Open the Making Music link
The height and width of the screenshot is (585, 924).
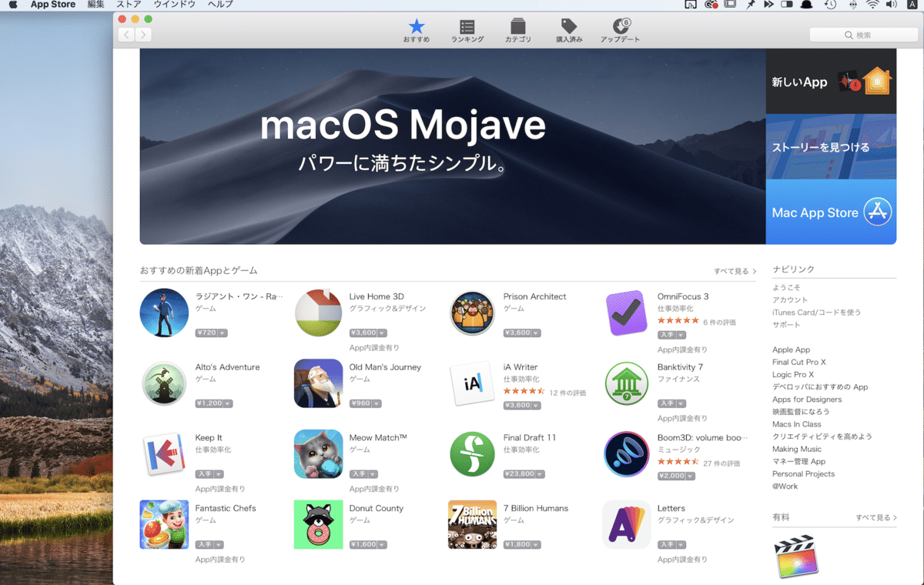click(x=797, y=449)
